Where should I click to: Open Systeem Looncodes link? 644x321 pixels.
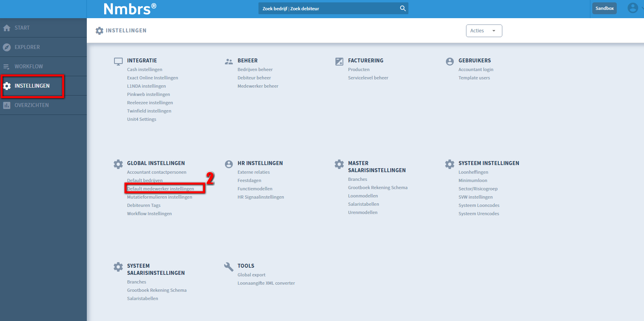click(479, 205)
